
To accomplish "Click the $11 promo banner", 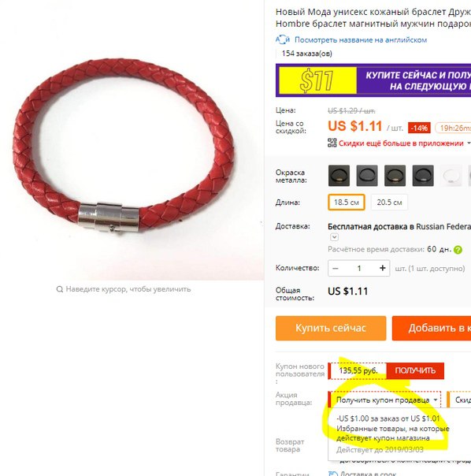I will click(373, 80).
